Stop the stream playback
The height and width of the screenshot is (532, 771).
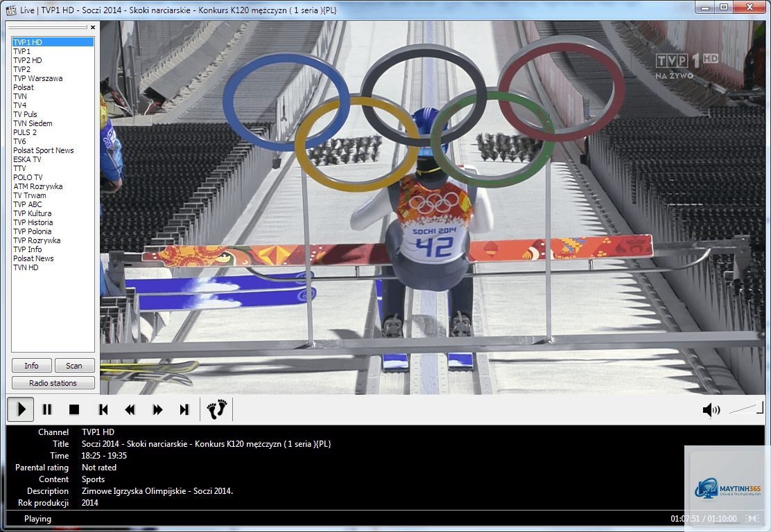coord(73,409)
